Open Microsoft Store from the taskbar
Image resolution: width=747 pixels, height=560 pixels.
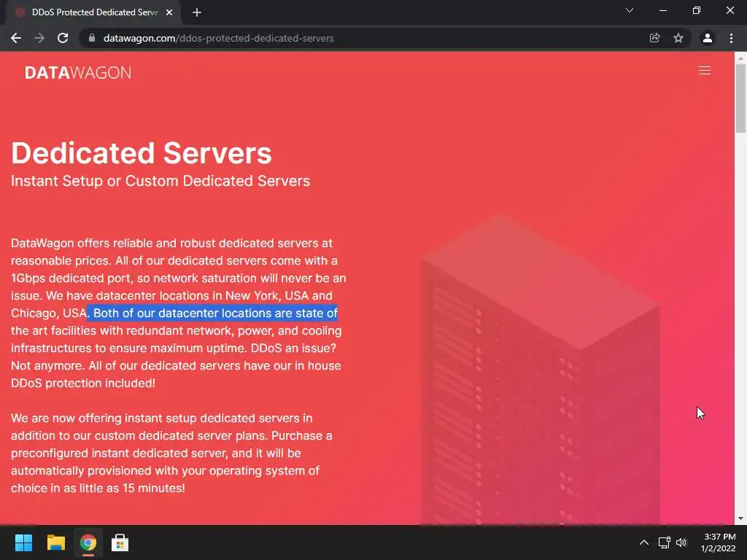click(x=120, y=542)
